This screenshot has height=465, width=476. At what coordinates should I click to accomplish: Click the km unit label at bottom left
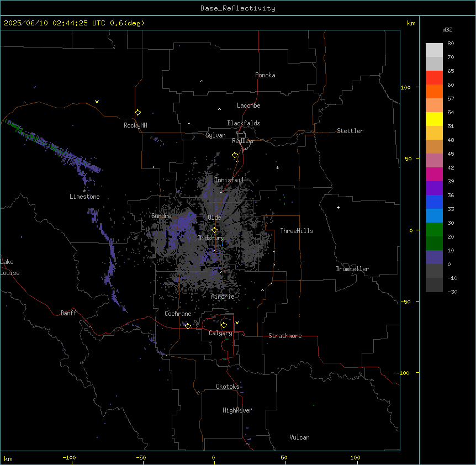point(8,459)
